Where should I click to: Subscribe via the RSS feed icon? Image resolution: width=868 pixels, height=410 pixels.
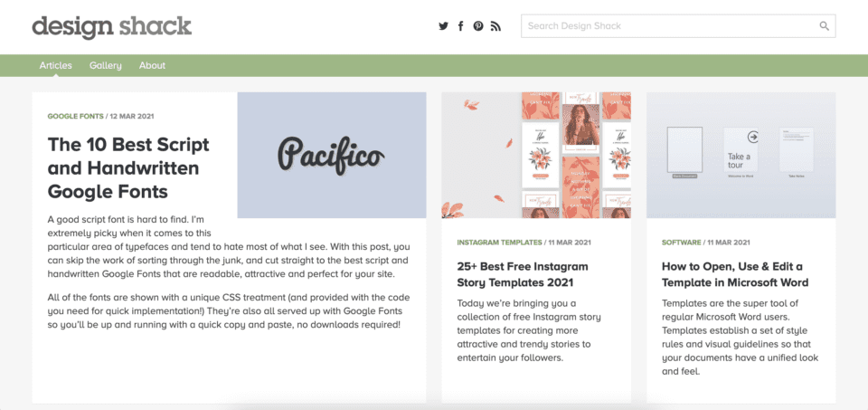tap(495, 26)
